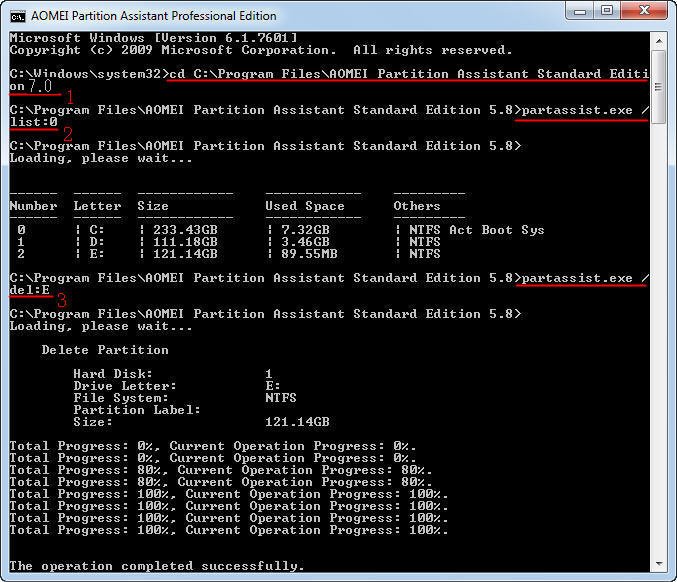
Task: Click 'The operation completed successfully' line
Action: tap(157, 566)
